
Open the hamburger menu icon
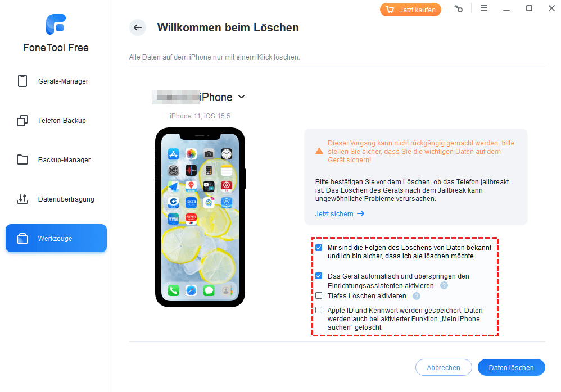pos(484,8)
